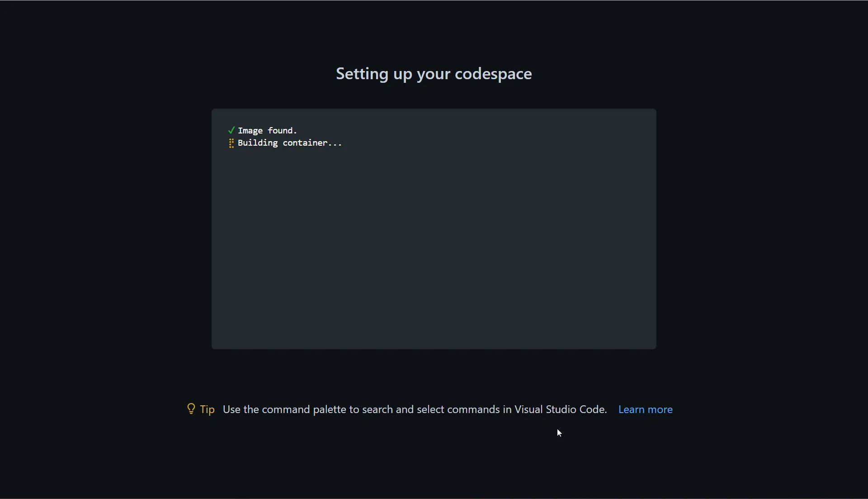Click the Tip label text
Screen dimensions: 868x499
pyautogui.click(x=207, y=409)
